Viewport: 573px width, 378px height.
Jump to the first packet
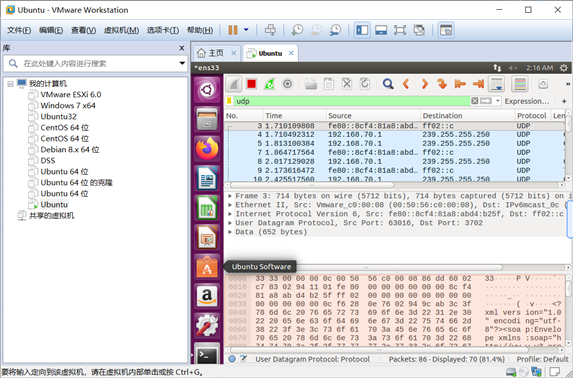tap(460, 84)
